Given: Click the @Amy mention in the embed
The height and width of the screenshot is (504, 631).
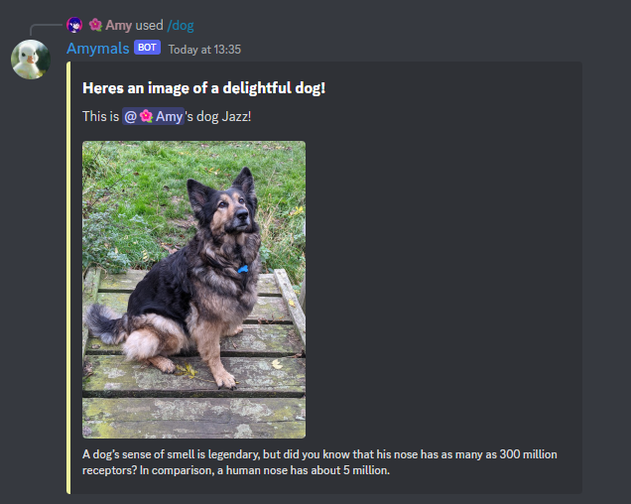Looking at the screenshot, I should tap(153, 116).
